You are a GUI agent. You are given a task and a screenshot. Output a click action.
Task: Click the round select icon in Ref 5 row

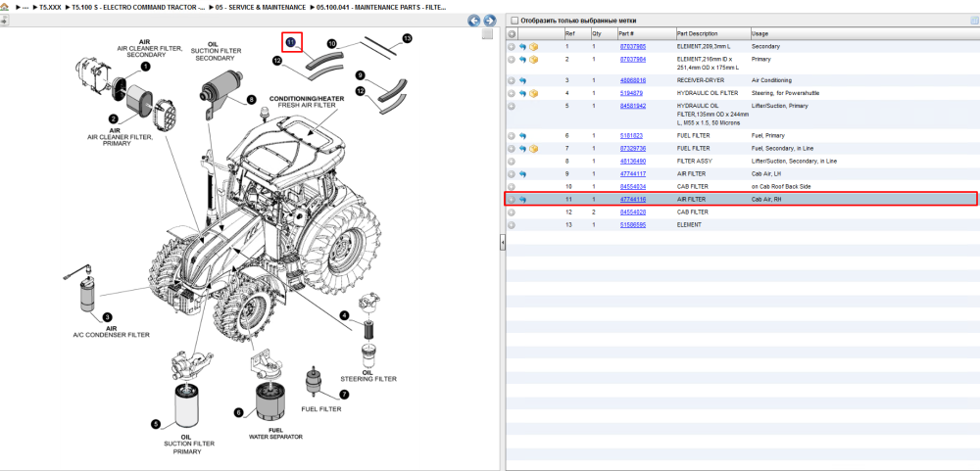click(x=512, y=106)
